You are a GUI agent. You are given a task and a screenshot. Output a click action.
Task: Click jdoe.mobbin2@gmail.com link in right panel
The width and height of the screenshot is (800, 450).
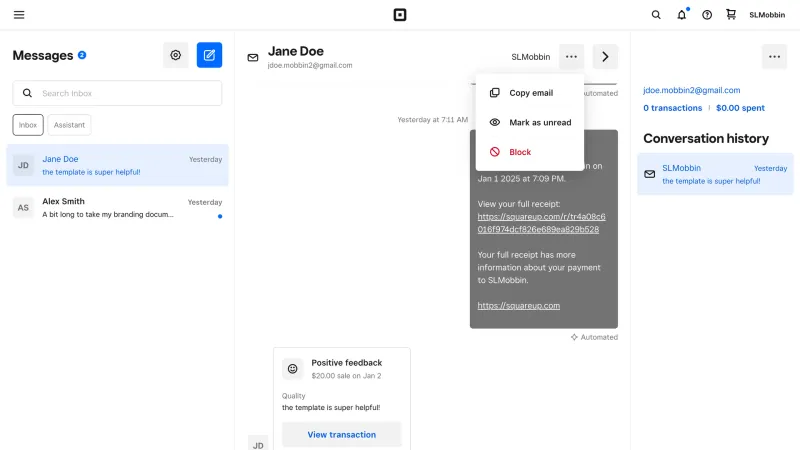691,90
